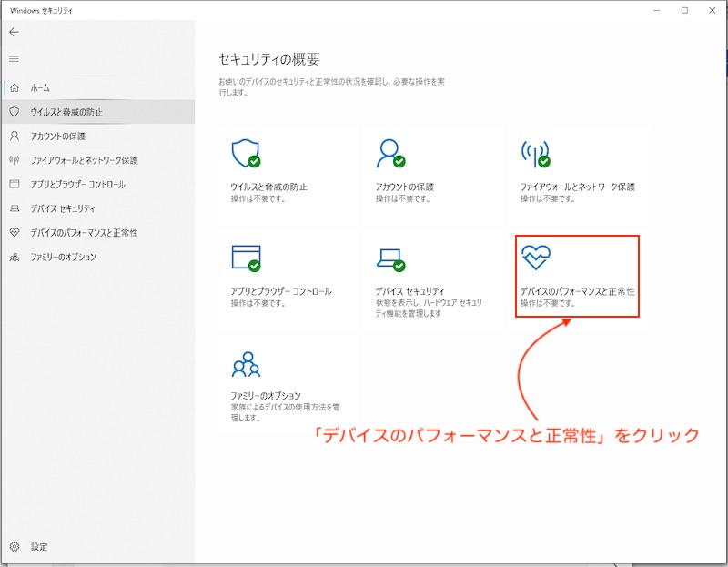Click 操作は不要です under アプリとブラウザー tile

tap(258, 303)
